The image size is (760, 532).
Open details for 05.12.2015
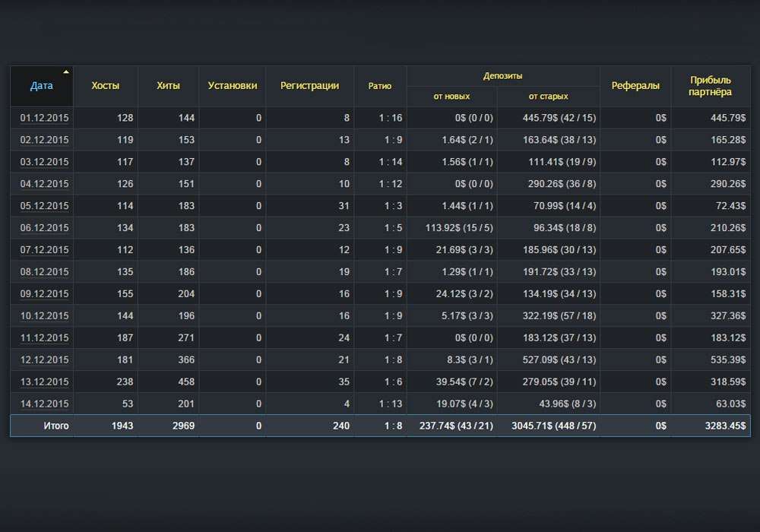point(44,206)
